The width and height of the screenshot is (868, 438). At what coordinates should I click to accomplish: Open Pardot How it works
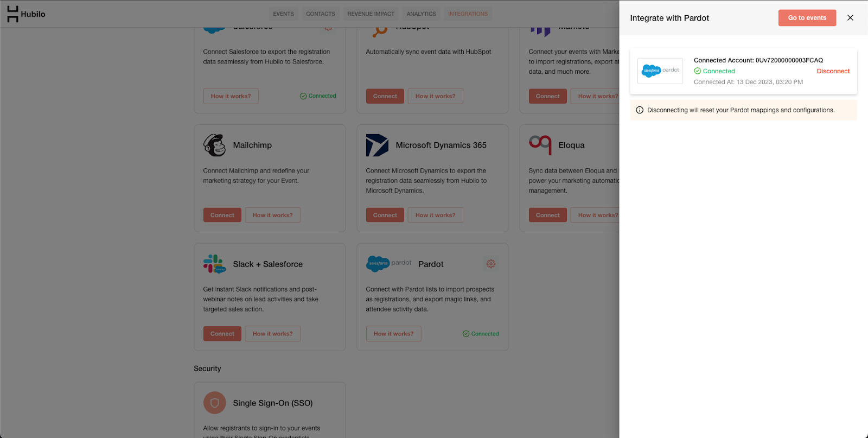pyautogui.click(x=394, y=334)
